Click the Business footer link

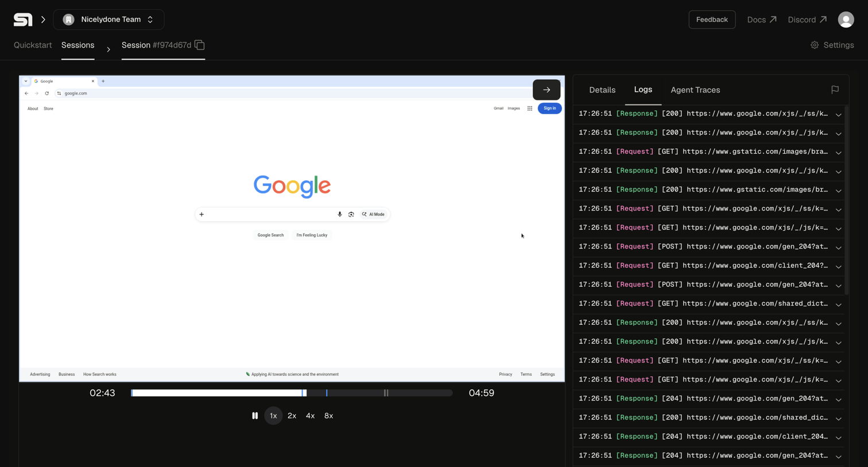67,375
